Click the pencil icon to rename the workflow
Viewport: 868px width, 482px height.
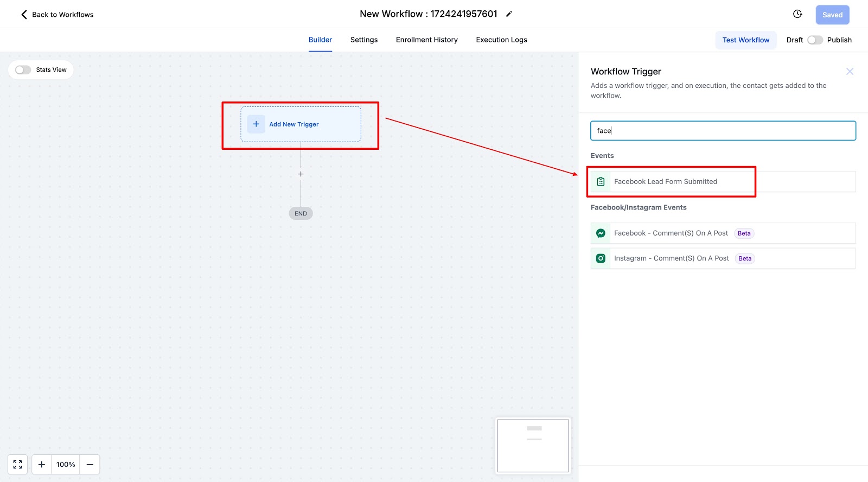click(x=509, y=14)
